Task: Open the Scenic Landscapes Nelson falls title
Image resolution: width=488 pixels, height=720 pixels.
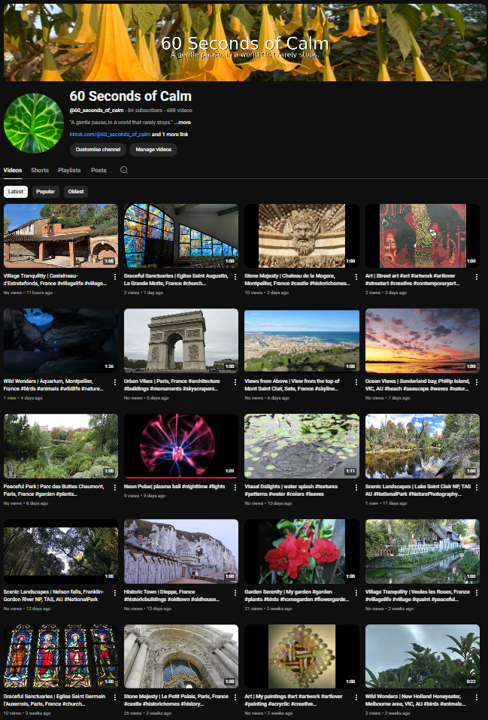Action: pos(54,596)
